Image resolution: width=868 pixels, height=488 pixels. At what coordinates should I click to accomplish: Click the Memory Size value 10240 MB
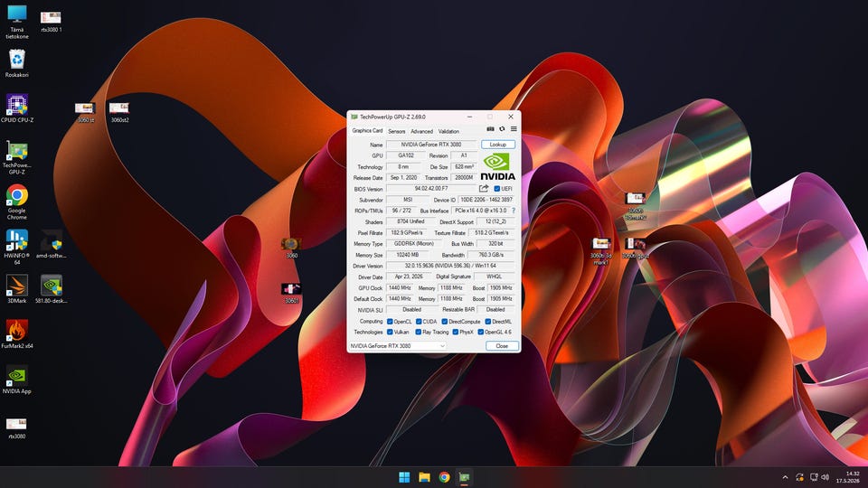tap(408, 255)
